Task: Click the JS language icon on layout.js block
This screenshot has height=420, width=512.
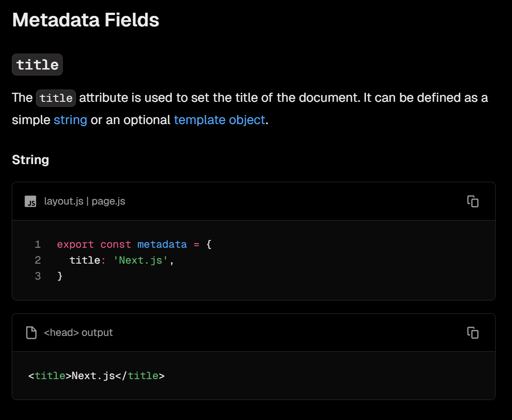Action: pyautogui.click(x=30, y=201)
